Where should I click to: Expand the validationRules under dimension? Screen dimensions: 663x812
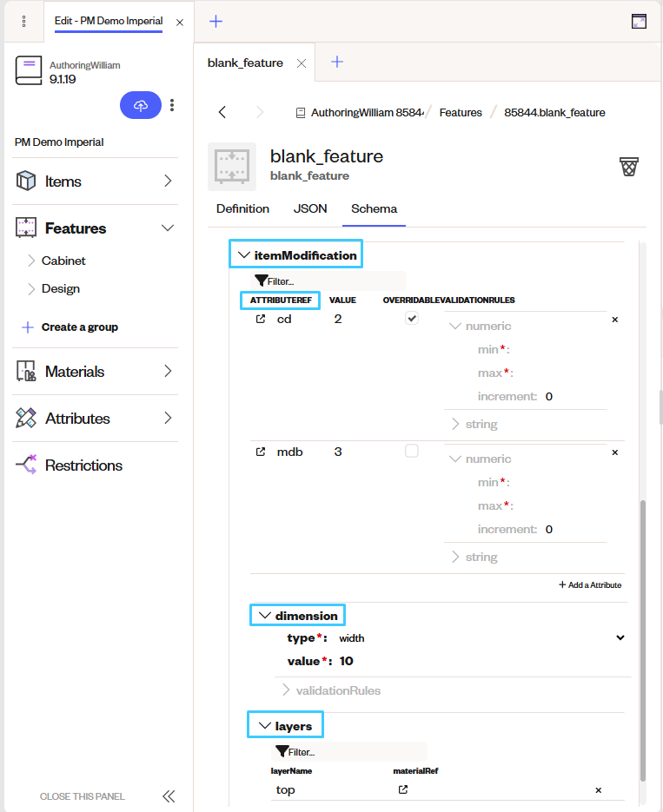pyautogui.click(x=287, y=691)
